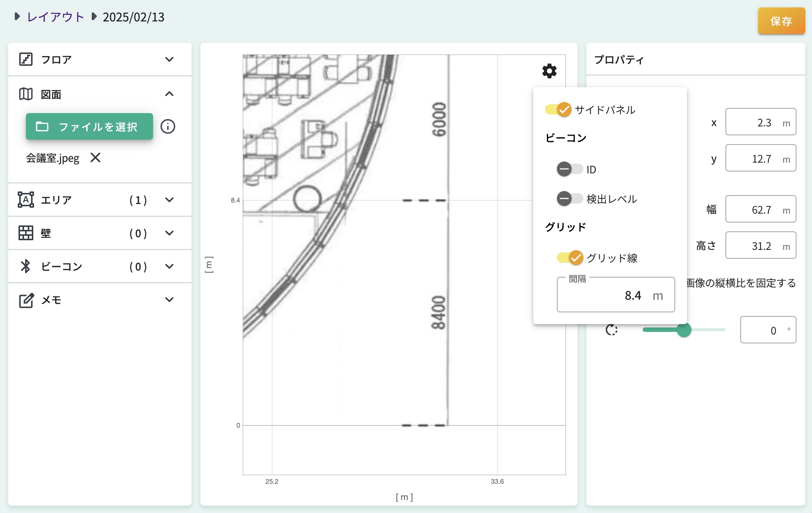The image size is (812, 513).
Task: Click the 図面 map icon
Action: (26, 94)
